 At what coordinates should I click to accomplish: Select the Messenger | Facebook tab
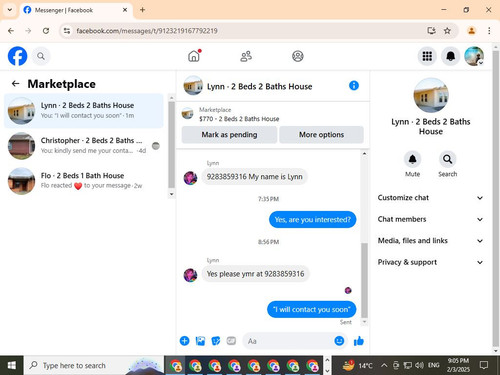coord(75,10)
